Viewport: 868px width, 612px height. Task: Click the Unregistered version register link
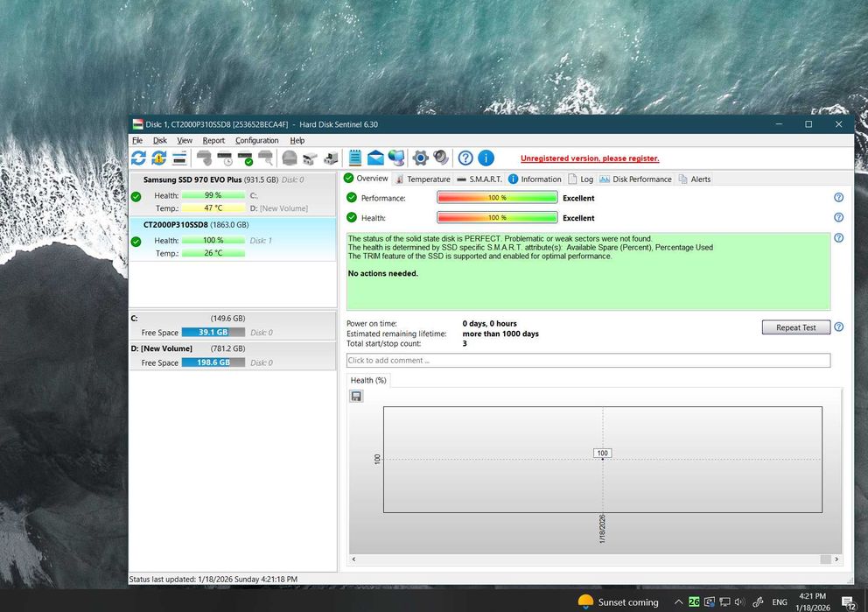pyautogui.click(x=589, y=158)
